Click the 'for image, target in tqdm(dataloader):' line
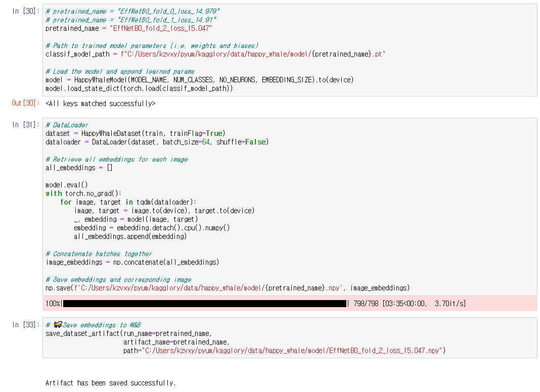 point(128,203)
